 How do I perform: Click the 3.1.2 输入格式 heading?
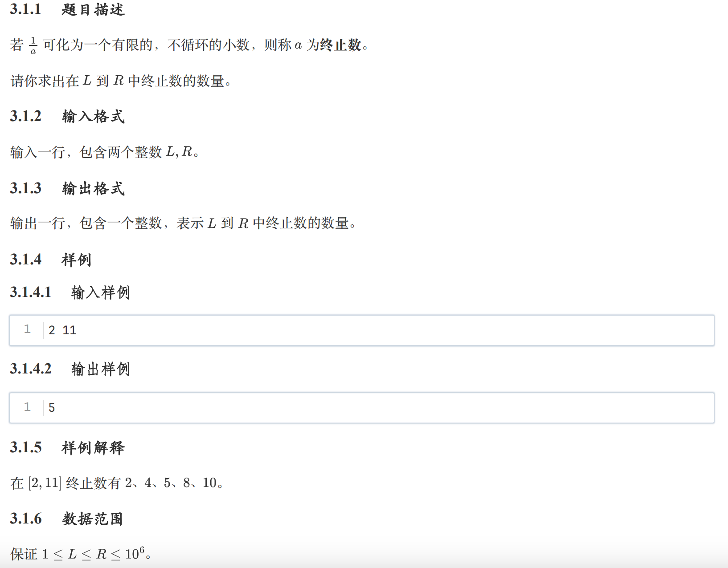tap(67, 116)
